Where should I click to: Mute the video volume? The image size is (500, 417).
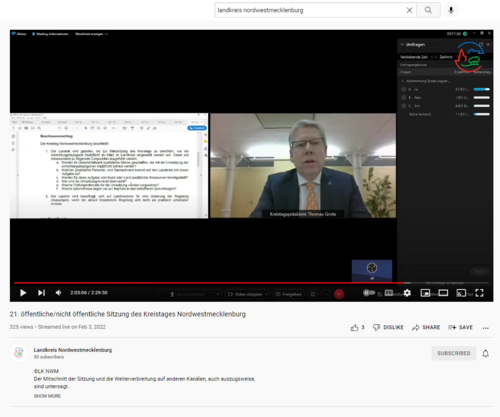(59, 293)
